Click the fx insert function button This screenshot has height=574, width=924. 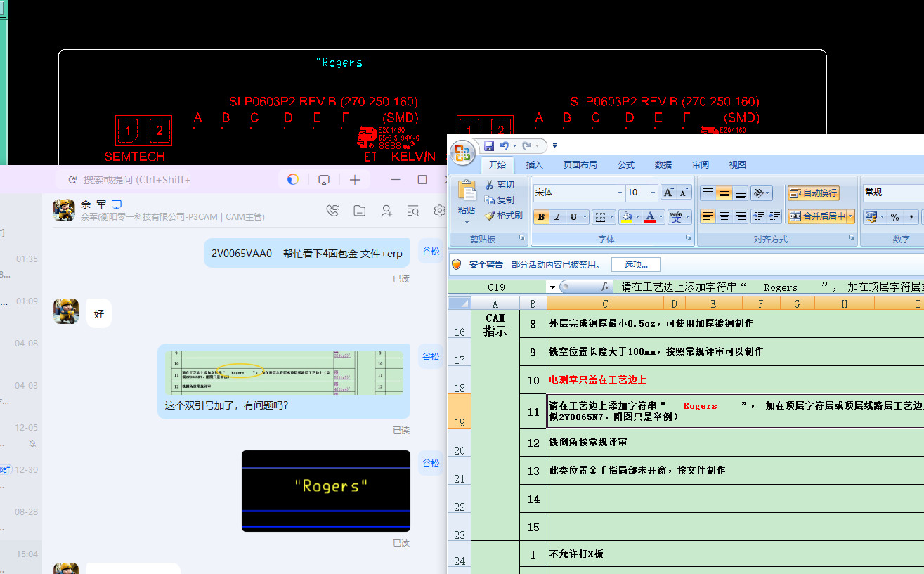click(x=605, y=287)
